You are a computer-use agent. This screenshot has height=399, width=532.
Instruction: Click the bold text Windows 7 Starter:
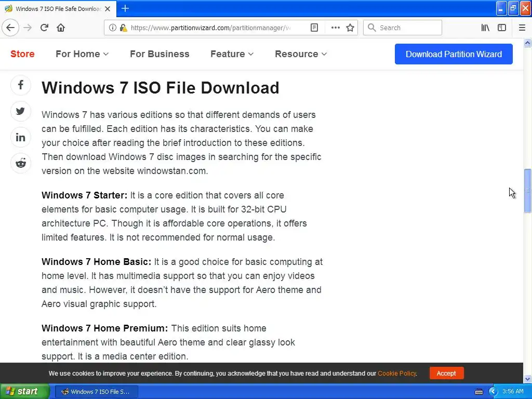click(84, 195)
